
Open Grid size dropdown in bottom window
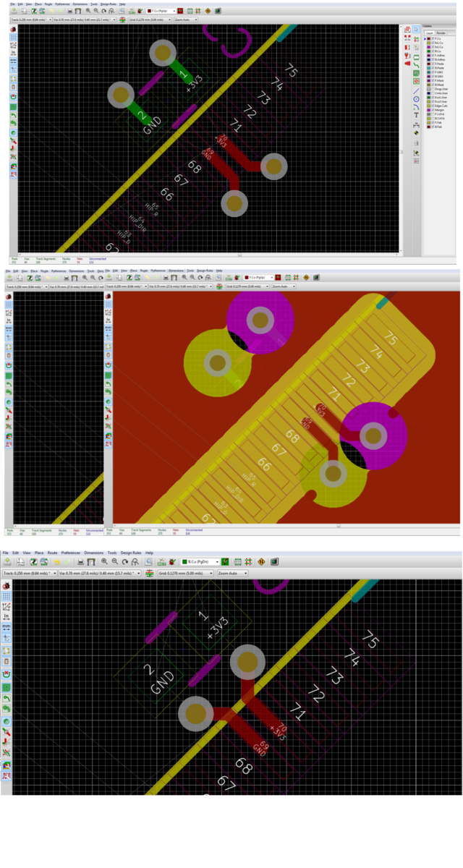pyautogui.click(x=184, y=573)
